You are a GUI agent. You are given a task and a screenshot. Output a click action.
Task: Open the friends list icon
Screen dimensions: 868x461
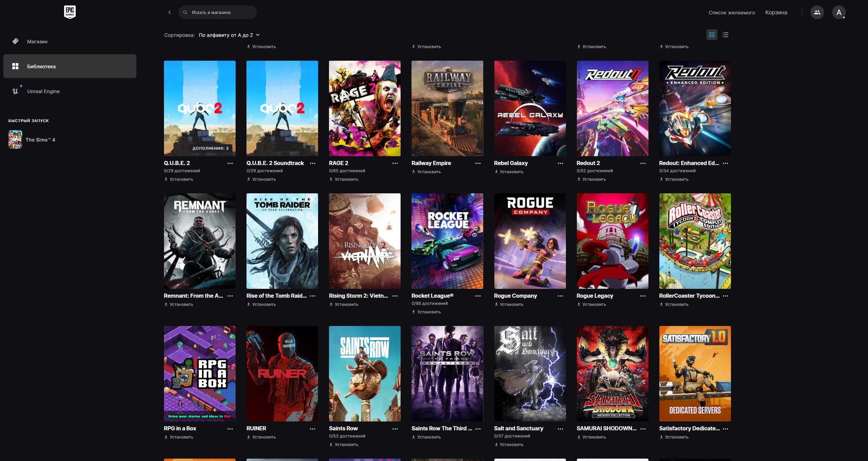coord(817,12)
